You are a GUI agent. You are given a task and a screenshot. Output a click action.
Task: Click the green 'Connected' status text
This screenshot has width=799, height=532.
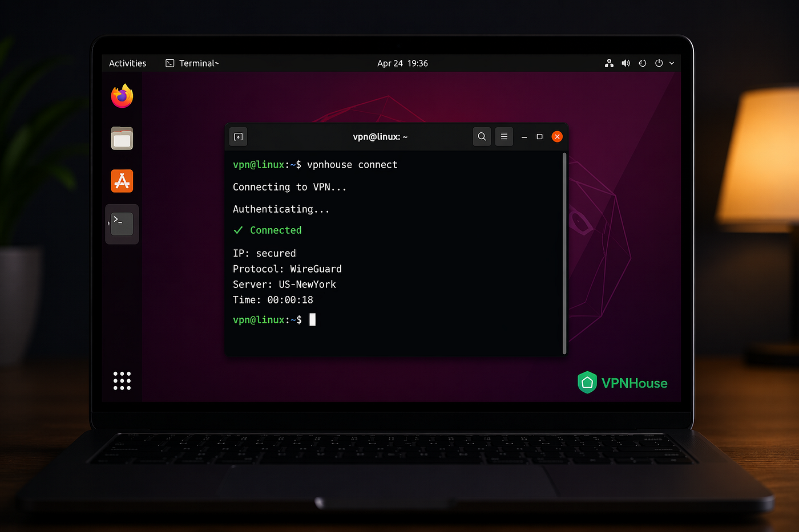tap(276, 230)
